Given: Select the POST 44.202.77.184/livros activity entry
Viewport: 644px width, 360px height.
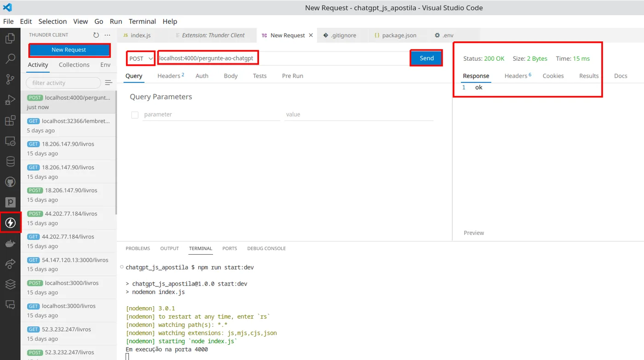Looking at the screenshot, I should [x=69, y=218].
